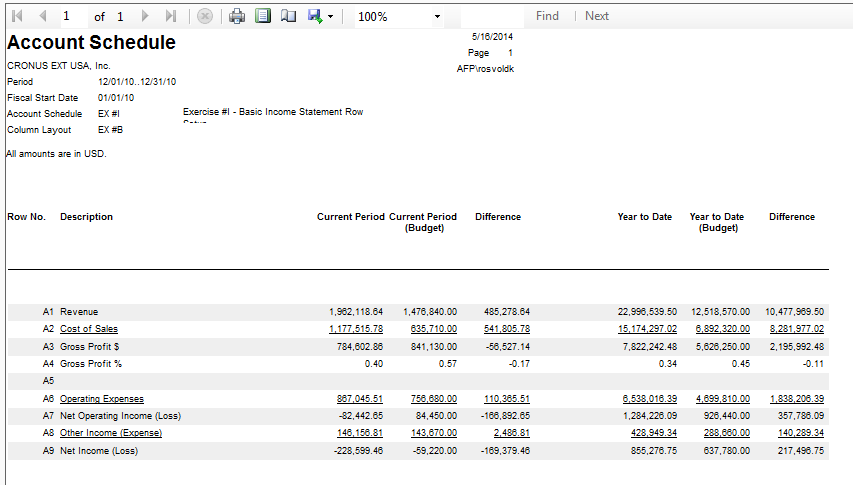The height and width of the screenshot is (485, 853).
Task: Go to first page of report
Action: (x=18, y=16)
